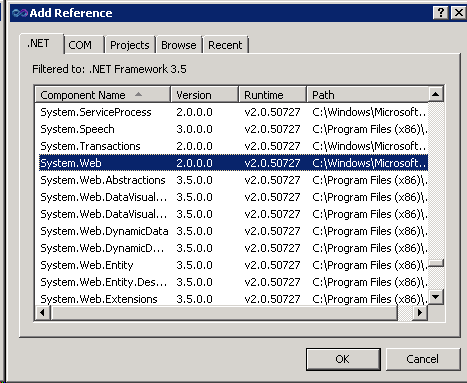Sort by Version column header
This screenshot has width=467, height=383.
205,95
